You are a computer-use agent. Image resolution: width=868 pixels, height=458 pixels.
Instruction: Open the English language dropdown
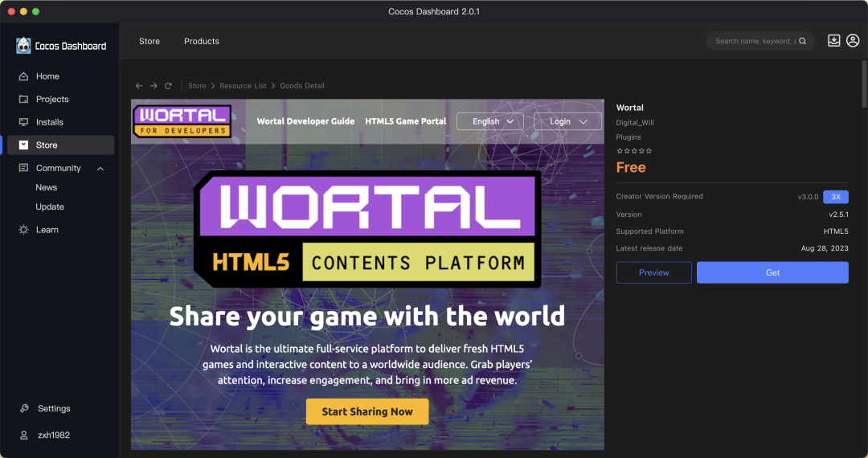490,121
